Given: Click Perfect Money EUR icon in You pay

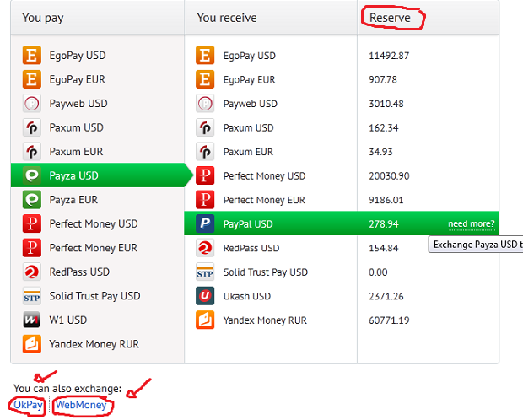Looking at the screenshot, I should (x=32, y=247).
